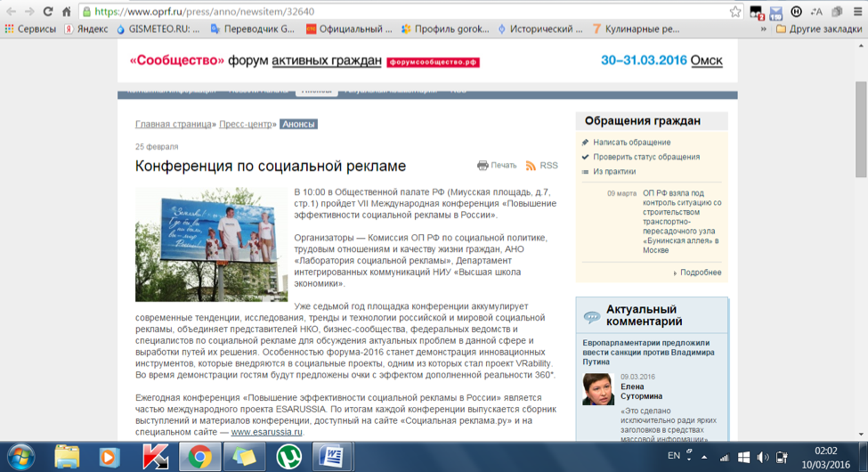The image size is (868, 472).
Task: Open Windows Start button
Action: pyautogui.click(x=21, y=458)
